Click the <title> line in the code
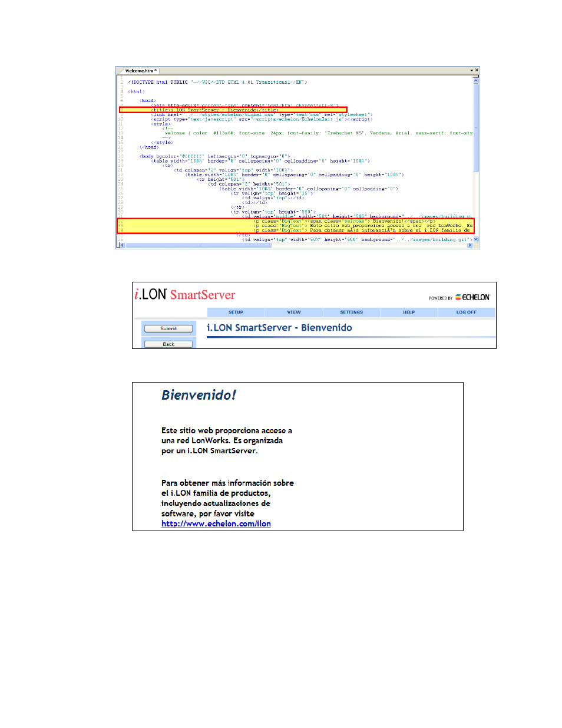Screen dimensions: 562x728 coord(215,110)
